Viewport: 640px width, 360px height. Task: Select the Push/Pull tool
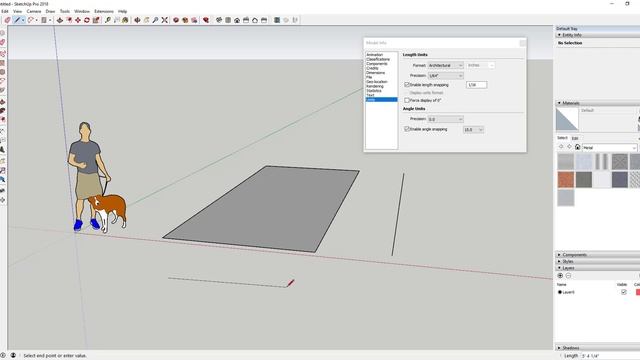[x=60, y=20]
